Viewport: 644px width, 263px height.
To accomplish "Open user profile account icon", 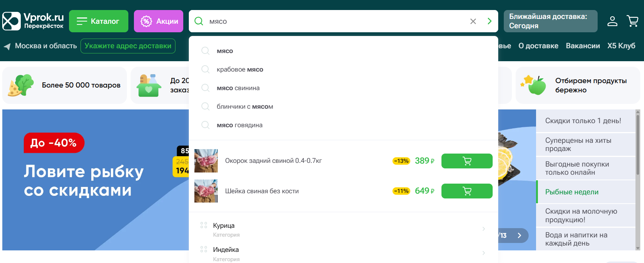I will tap(612, 21).
